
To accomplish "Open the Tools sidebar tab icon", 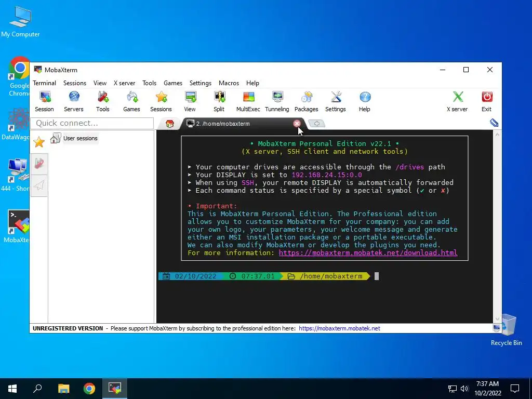I will tap(39, 164).
